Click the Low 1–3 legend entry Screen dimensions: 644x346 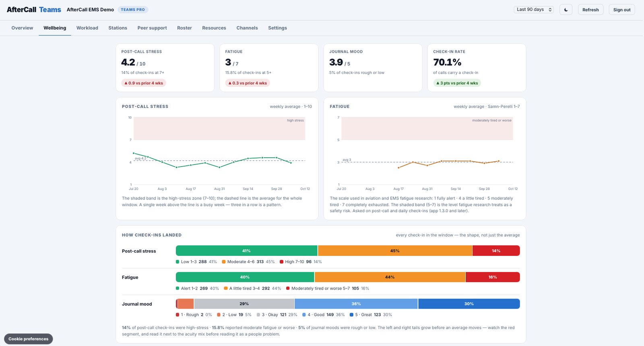click(x=196, y=262)
